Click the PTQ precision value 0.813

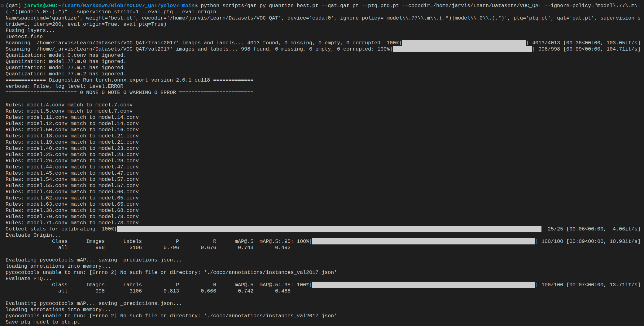[171, 291]
